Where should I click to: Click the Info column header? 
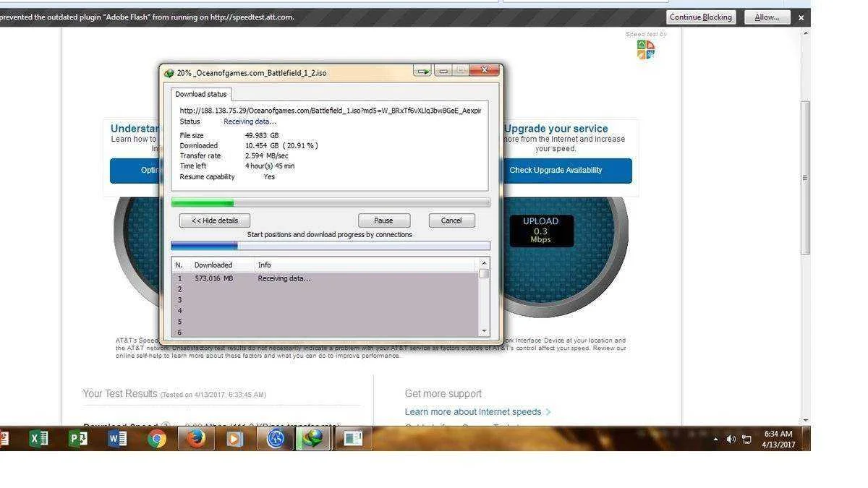pyautogui.click(x=265, y=265)
